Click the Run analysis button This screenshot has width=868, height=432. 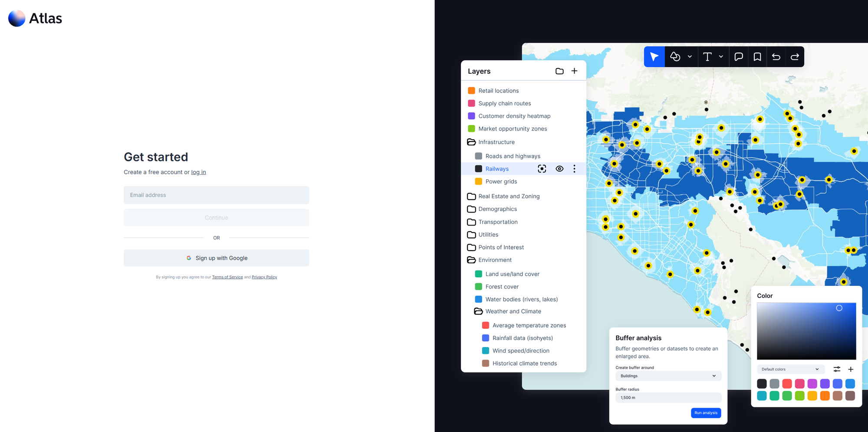(706, 413)
